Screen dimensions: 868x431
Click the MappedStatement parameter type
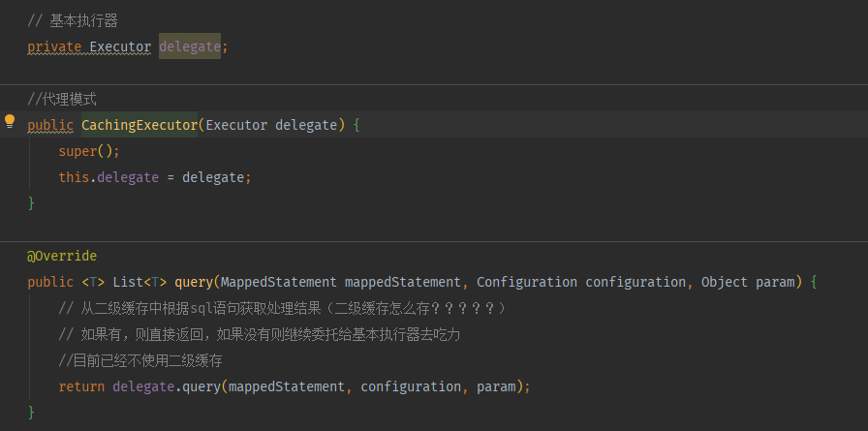pos(279,282)
